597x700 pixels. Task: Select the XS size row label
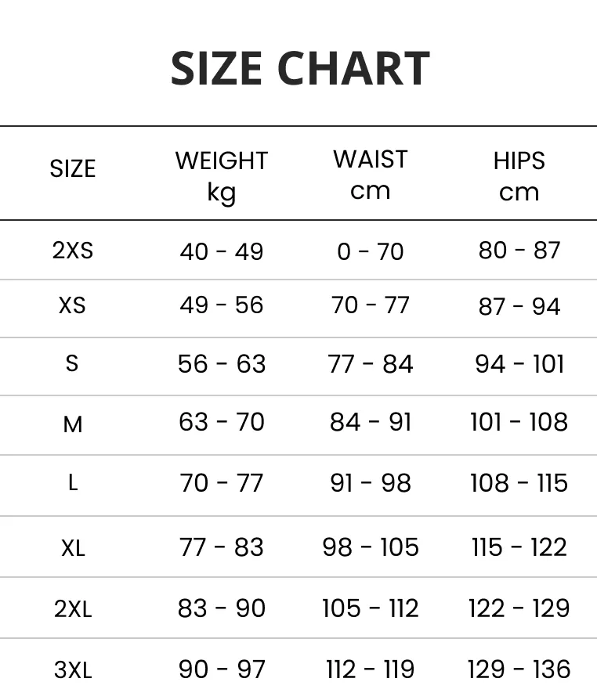pos(72,305)
